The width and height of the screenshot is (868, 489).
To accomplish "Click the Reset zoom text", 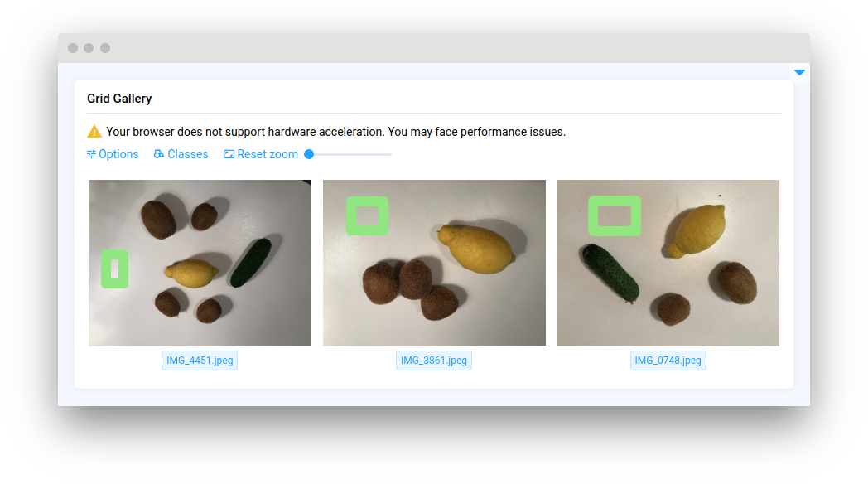I will point(268,154).
